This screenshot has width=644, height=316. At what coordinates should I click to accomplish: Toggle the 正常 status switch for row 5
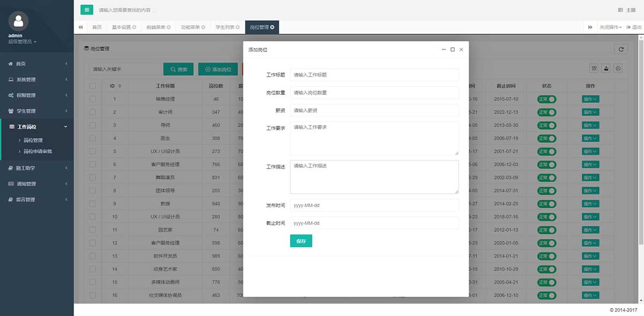click(547, 151)
